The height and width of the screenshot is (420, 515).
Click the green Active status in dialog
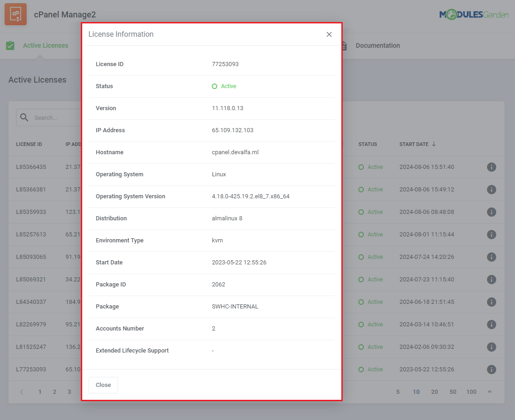(x=224, y=86)
